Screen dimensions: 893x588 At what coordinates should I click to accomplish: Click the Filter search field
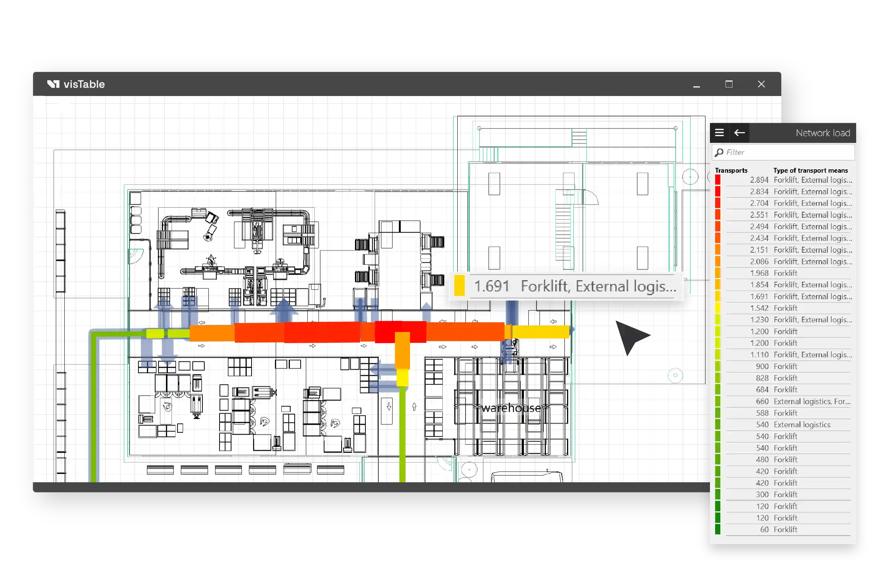click(783, 152)
